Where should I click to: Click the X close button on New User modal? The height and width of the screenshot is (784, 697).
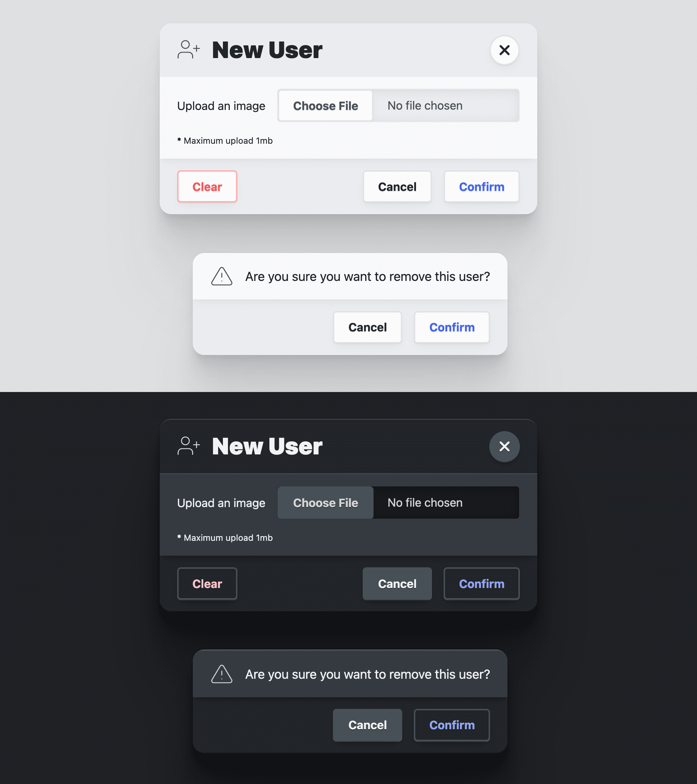tap(505, 50)
